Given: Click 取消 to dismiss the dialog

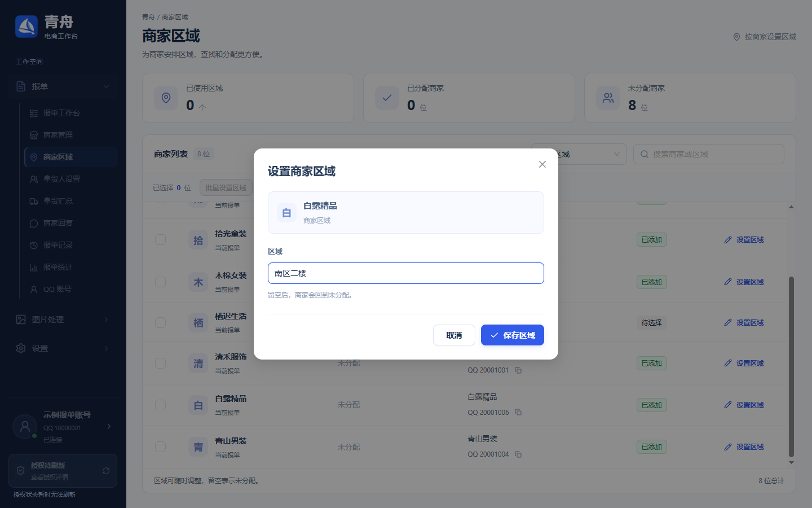Looking at the screenshot, I should click(454, 335).
